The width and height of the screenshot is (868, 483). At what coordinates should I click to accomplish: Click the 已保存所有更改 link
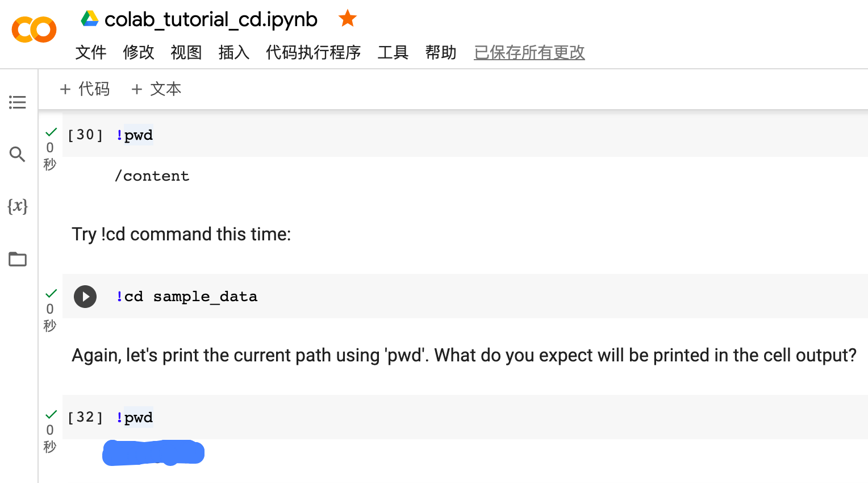coord(529,52)
